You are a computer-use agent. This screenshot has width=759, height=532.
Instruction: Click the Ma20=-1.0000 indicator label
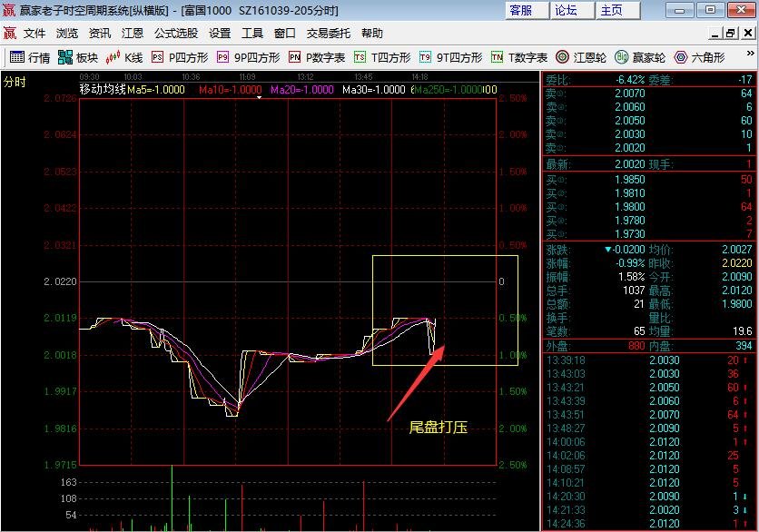tap(302, 90)
